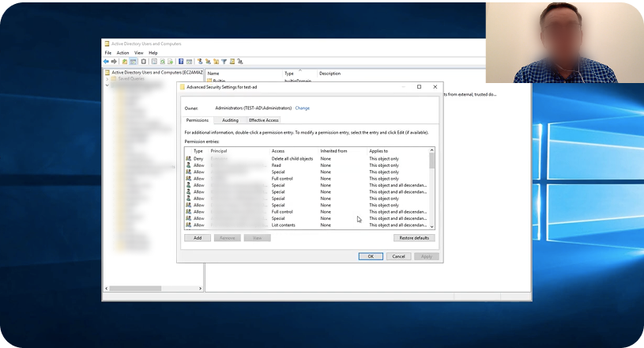Click the Create new group toolbar icon
Viewport: 644px width, 348px height.
point(209,62)
